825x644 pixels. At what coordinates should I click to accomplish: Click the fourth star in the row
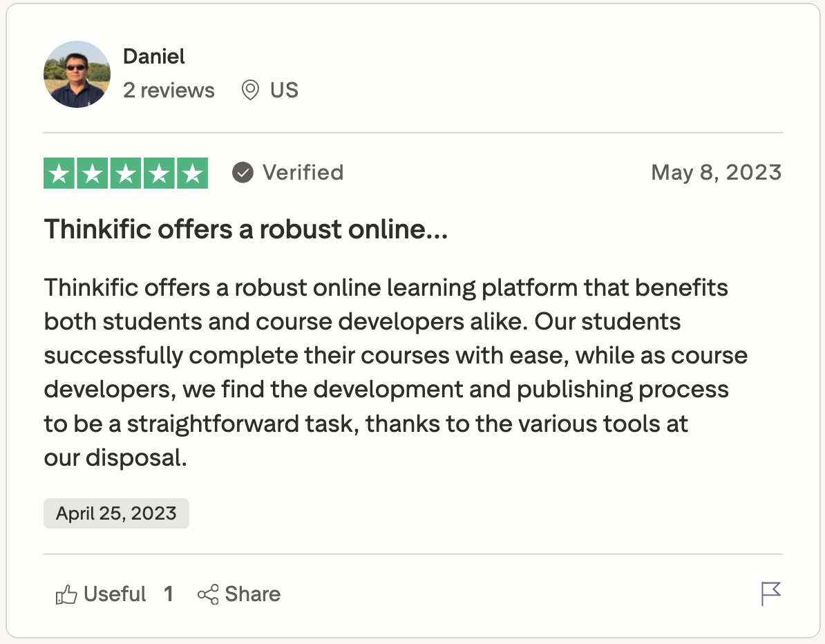tap(159, 173)
